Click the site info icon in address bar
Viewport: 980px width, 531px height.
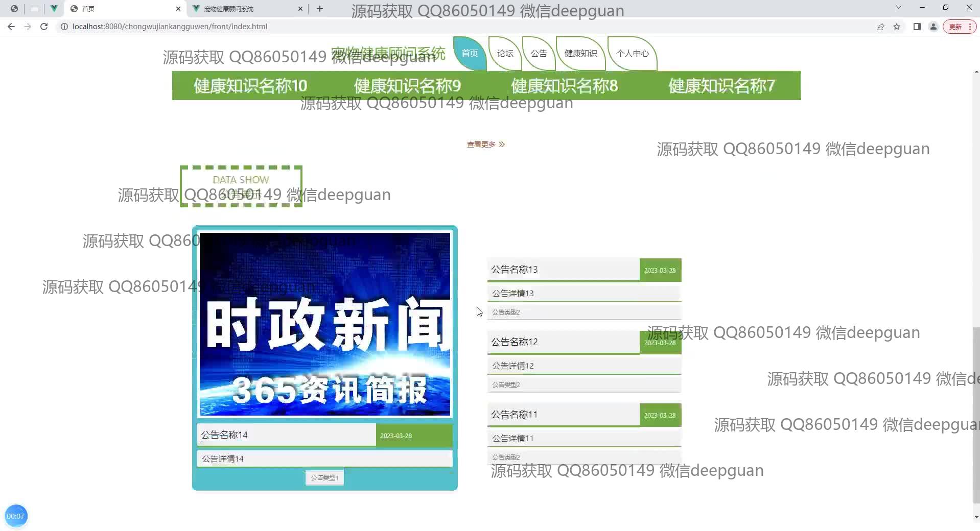tap(64, 27)
